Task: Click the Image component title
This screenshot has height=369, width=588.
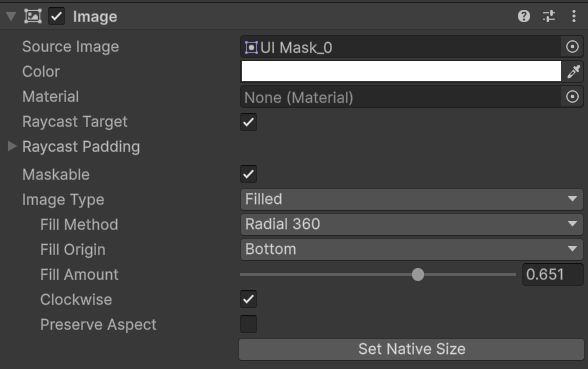Action: click(95, 16)
